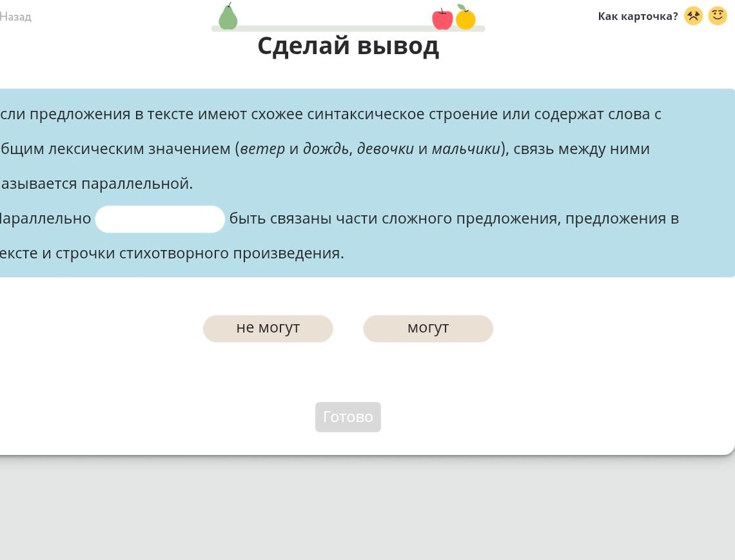
Task: Click the red apple progress icon
Action: tap(442, 19)
